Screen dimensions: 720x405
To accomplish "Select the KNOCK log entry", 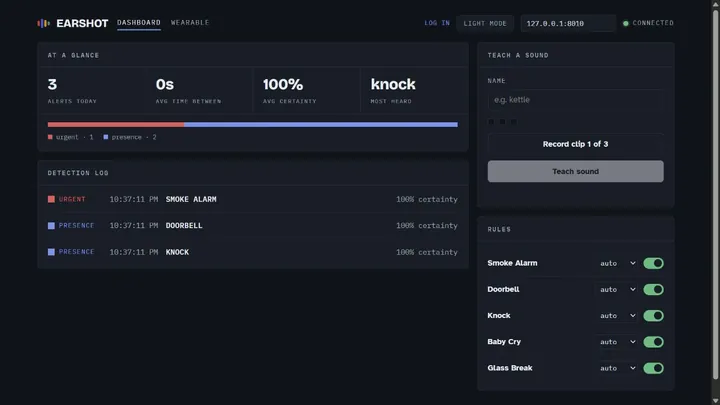I will (253, 252).
